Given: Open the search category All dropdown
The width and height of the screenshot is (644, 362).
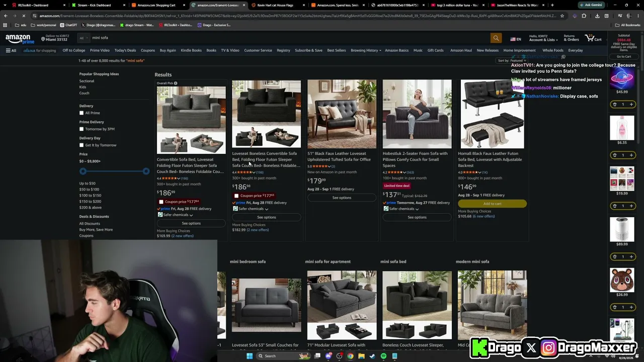Looking at the screenshot, I should click(x=83, y=38).
